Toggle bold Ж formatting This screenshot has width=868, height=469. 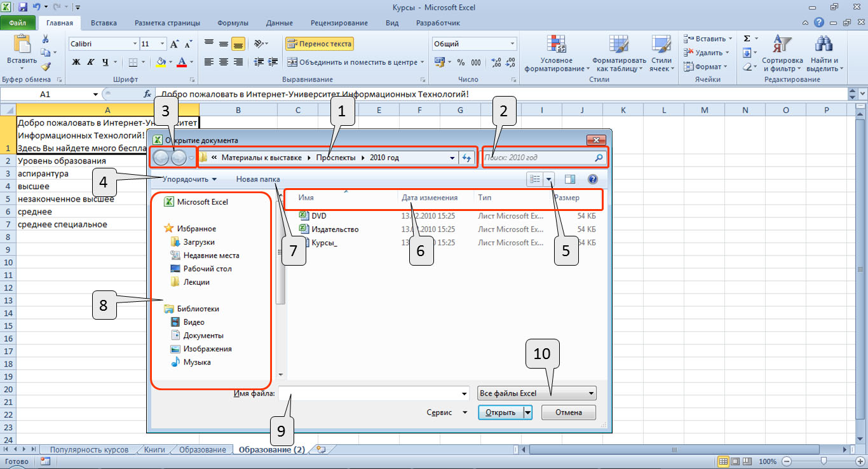point(76,62)
